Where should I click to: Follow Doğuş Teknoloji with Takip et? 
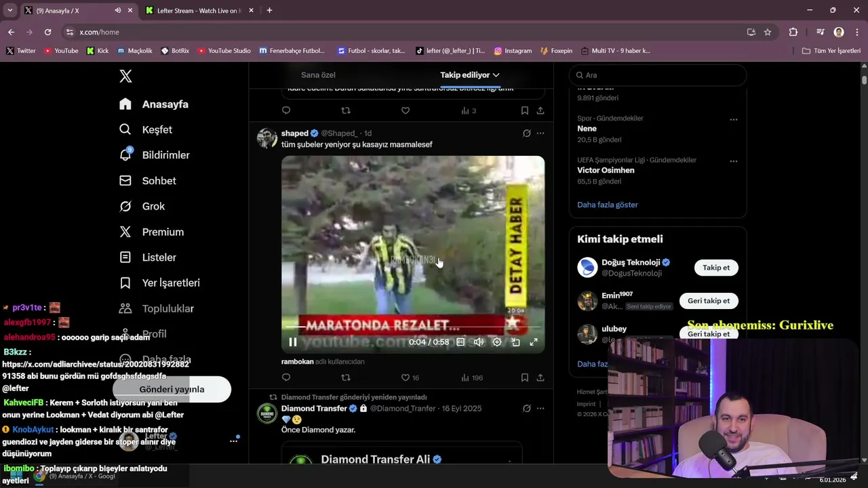[716, 268]
